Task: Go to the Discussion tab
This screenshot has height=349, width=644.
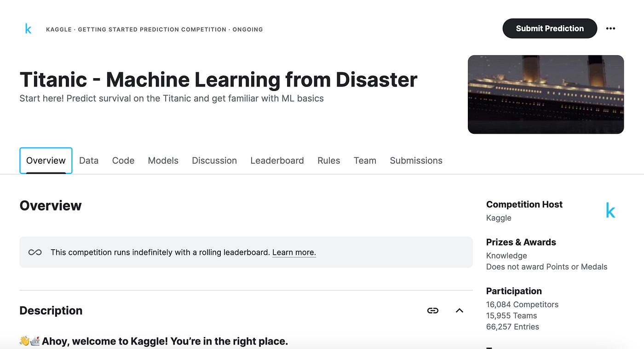Action: click(x=214, y=160)
